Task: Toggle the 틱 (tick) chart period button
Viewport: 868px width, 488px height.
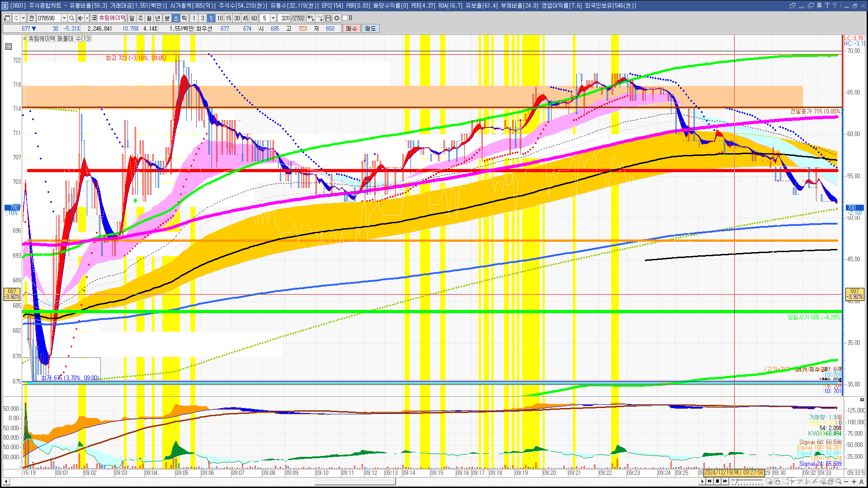Action: [x=184, y=18]
